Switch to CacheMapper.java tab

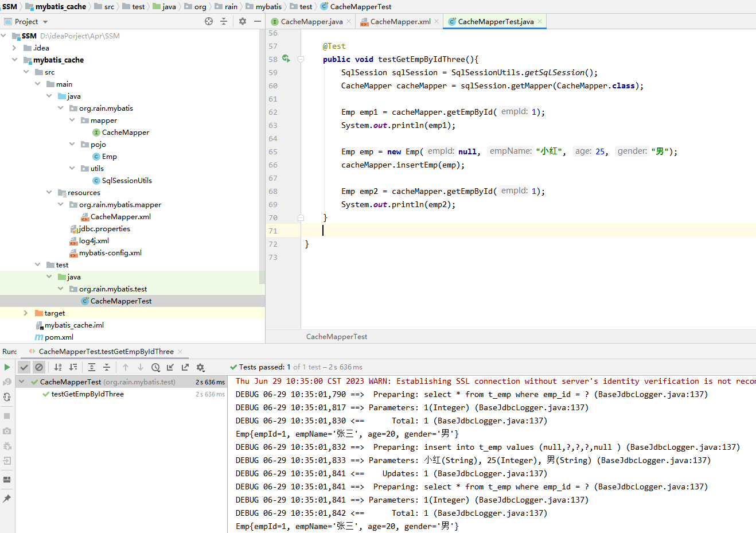pos(311,22)
